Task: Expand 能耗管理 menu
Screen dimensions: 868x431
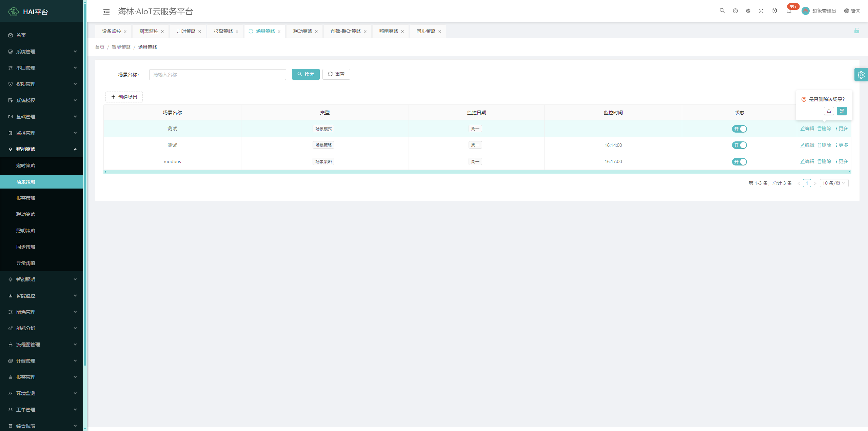Action: (41, 312)
